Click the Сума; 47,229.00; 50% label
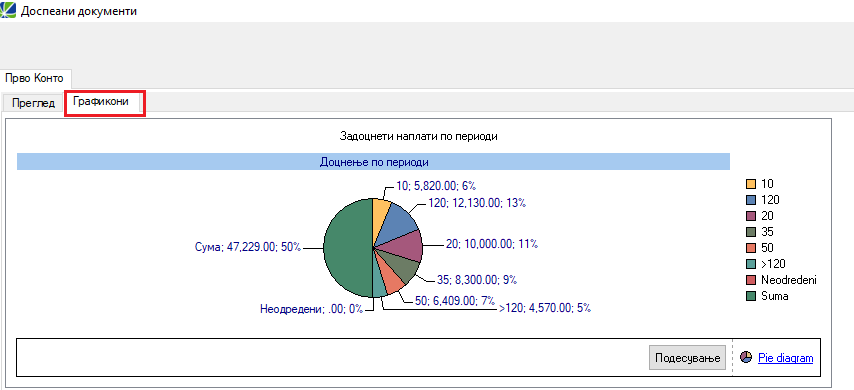854x390 pixels. (x=248, y=247)
